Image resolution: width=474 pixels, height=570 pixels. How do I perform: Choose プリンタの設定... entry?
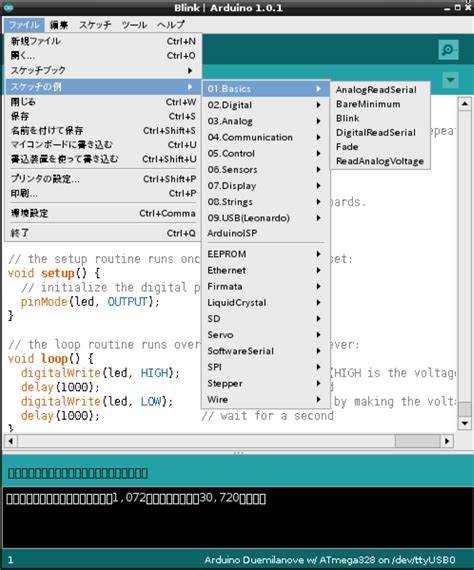pos(103,179)
